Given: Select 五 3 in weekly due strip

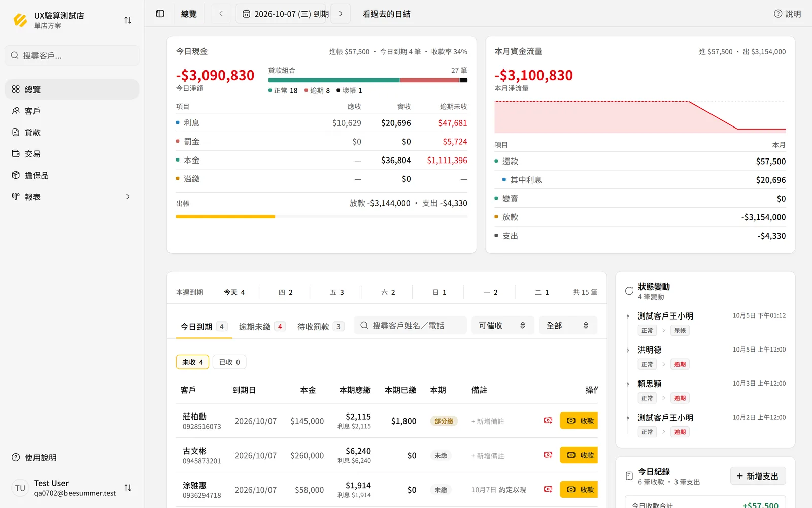Looking at the screenshot, I should point(337,292).
